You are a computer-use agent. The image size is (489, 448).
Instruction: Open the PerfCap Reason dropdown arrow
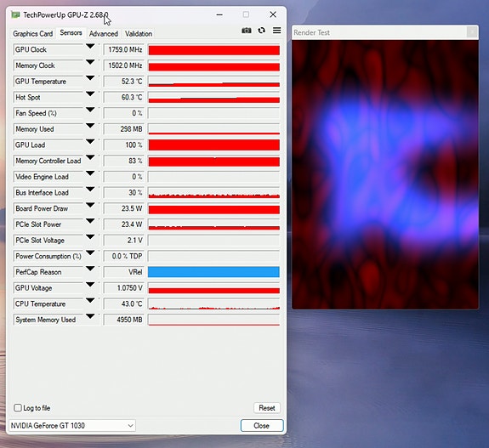90,269
